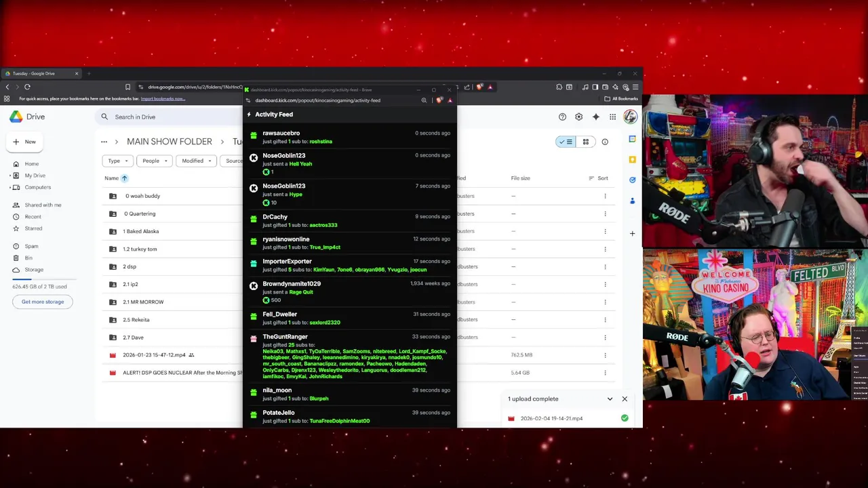The width and height of the screenshot is (868, 488).
Task: Select the 1 Baked Alaska folder row
Action: [359, 231]
